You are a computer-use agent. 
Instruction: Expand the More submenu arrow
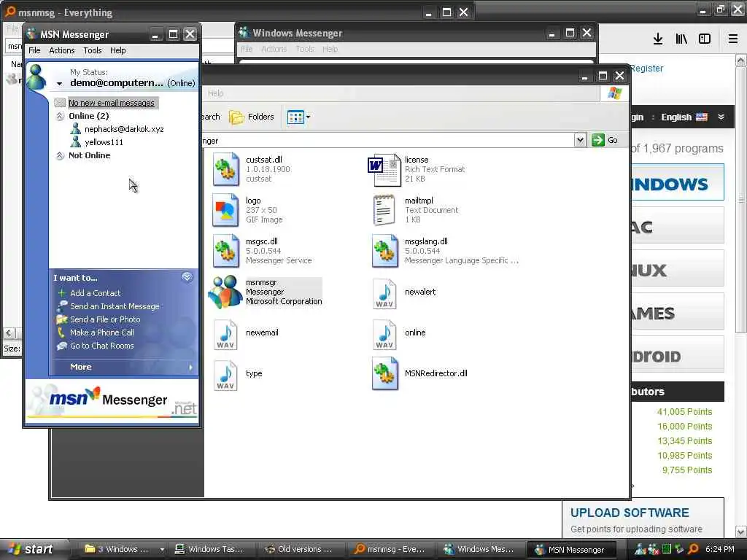190,367
